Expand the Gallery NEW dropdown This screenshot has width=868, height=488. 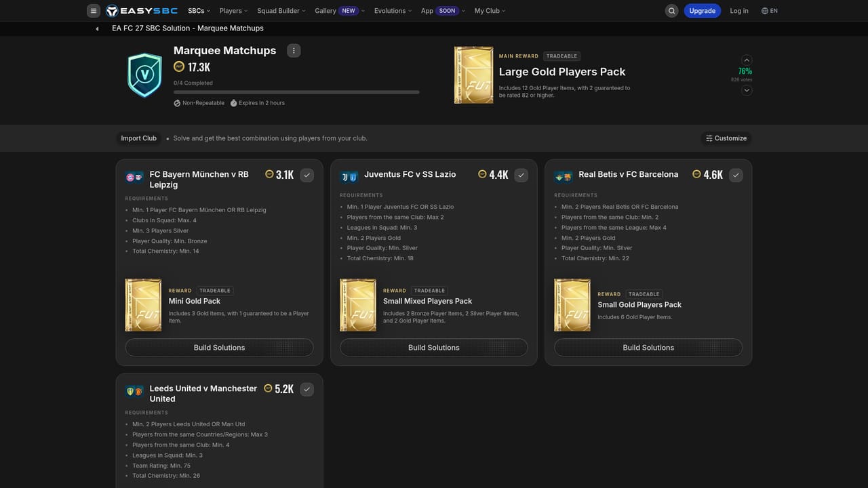tap(340, 11)
